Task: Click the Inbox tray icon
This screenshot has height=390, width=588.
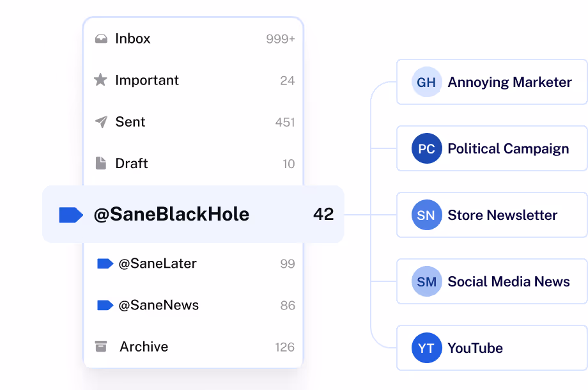Action: click(101, 38)
